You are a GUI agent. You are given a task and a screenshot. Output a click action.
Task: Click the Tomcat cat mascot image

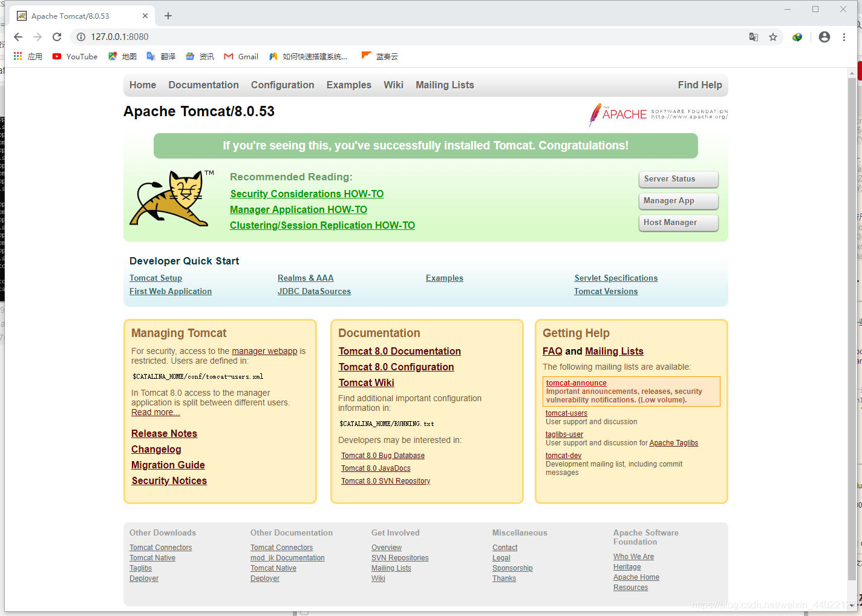pyautogui.click(x=171, y=198)
